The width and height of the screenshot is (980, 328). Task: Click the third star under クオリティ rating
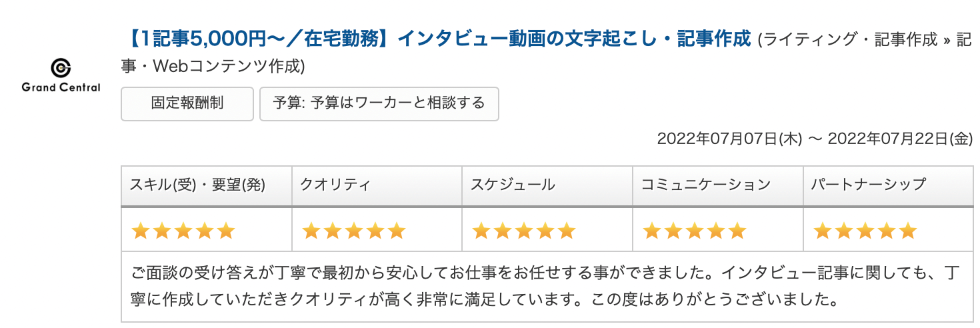point(354,231)
